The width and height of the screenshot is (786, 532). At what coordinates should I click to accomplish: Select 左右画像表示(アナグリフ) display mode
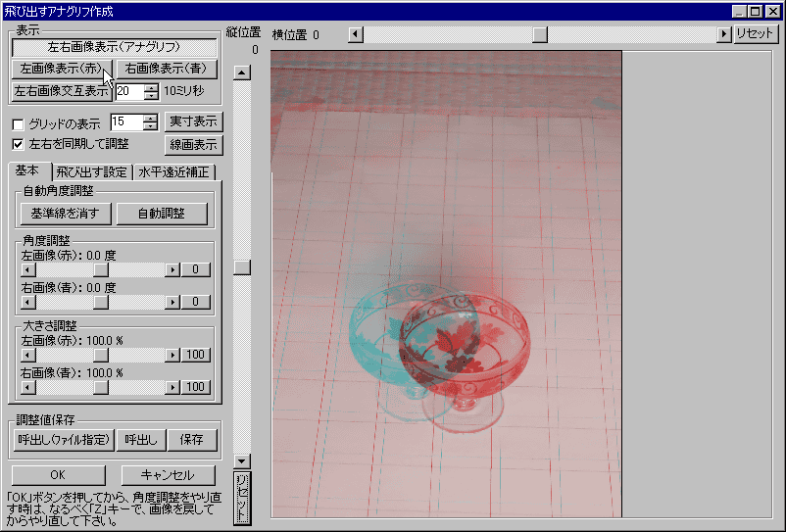point(115,47)
